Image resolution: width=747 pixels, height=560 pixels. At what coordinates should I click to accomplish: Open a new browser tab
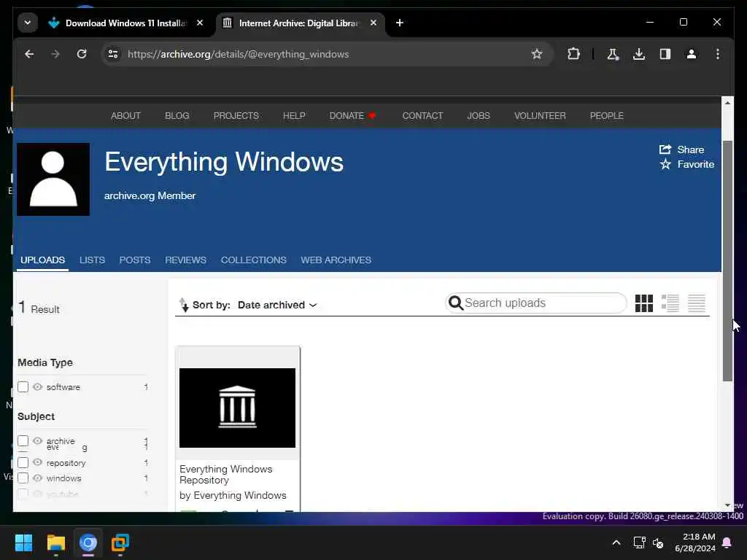click(x=399, y=23)
